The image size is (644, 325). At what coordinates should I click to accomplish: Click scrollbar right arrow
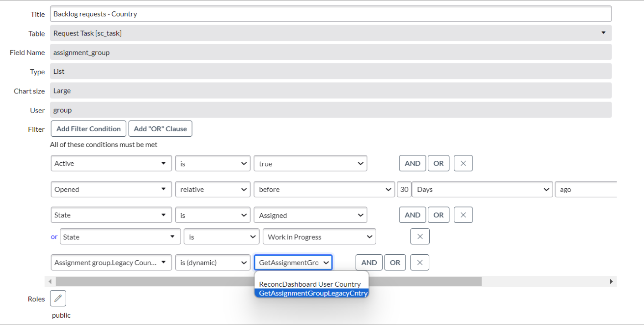pyautogui.click(x=612, y=281)
